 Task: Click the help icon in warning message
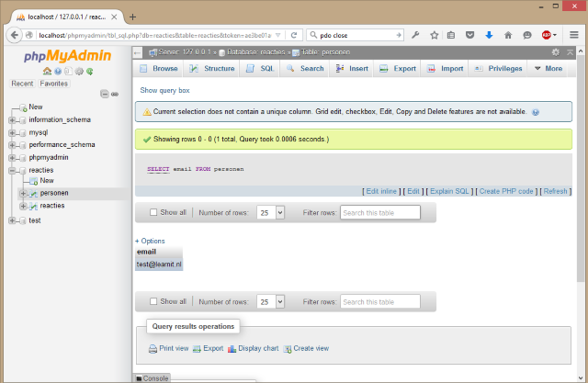pyautogui.click(x=536, y=112)
